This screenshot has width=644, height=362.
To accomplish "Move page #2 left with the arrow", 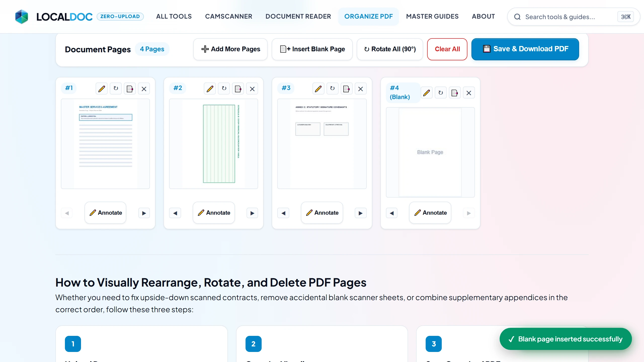I will tap(175, 213).
